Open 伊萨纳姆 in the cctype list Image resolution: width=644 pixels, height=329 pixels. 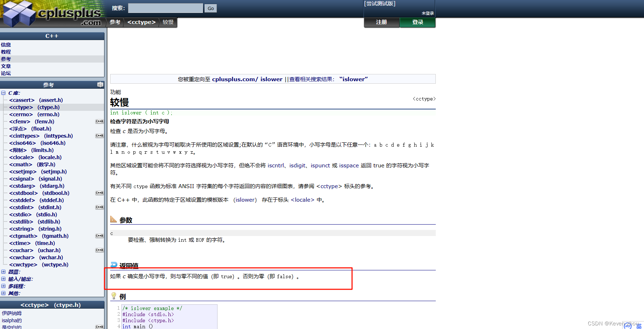12,313
